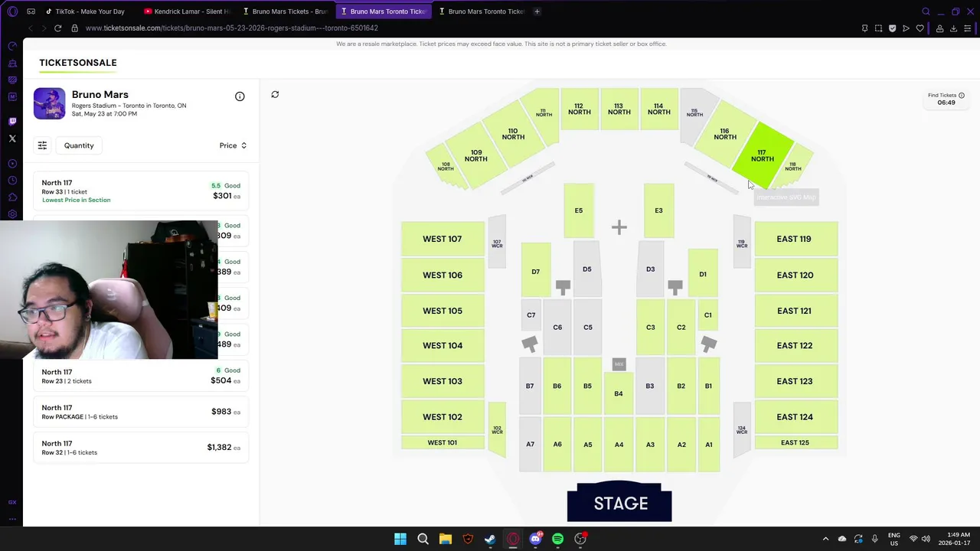
Task: Select section 113 NORTH on the map
Action: tap(619, 109)
